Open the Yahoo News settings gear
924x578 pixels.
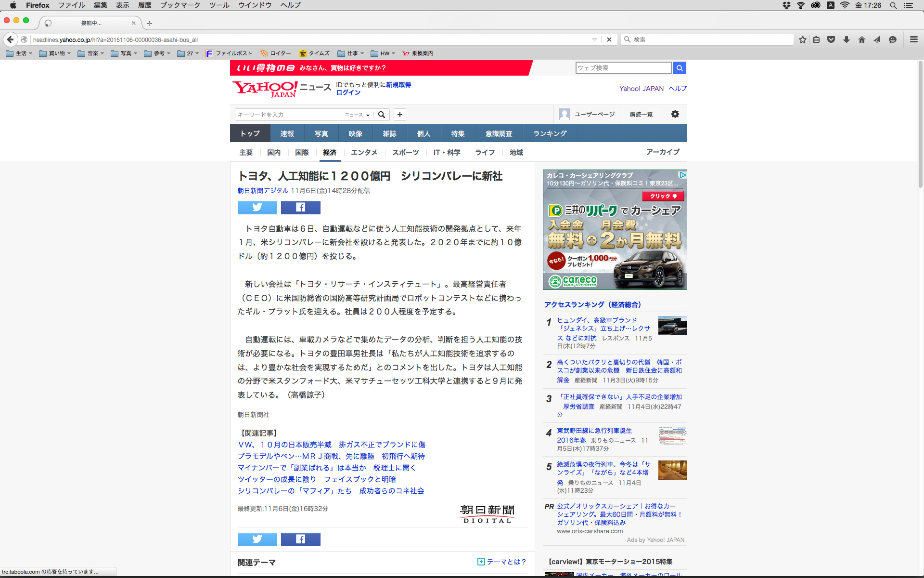click(675, 114)
